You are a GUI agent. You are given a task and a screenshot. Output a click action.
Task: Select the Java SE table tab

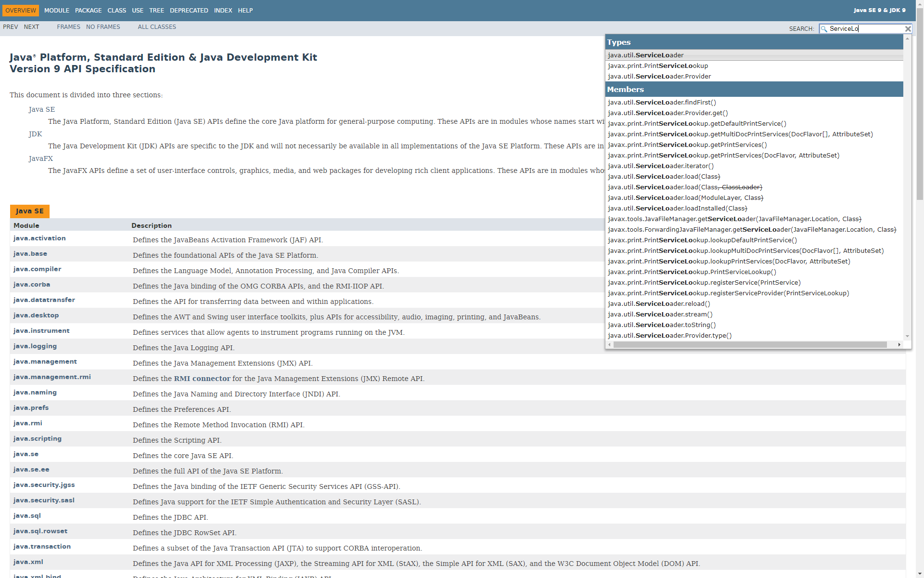click(x=30, y=211)
